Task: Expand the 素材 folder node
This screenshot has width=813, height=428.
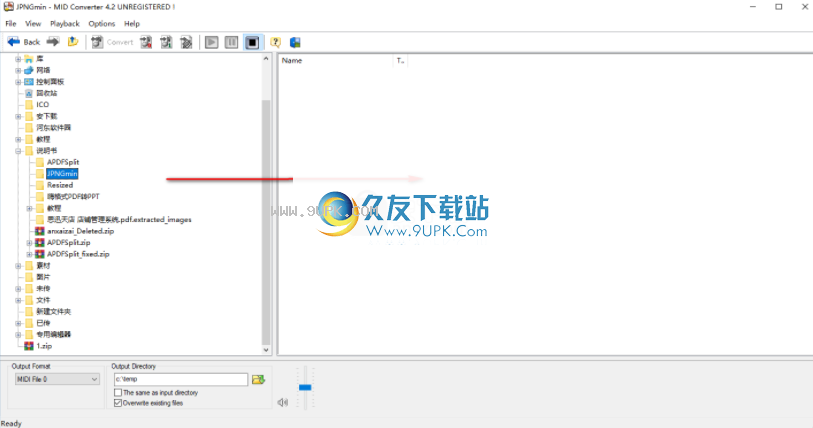Action: (x=18, y=266)
